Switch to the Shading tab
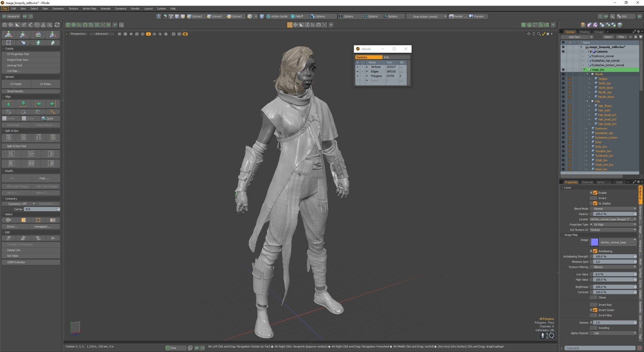The width and height of the screenshot is (644, 352). [584, 32]
